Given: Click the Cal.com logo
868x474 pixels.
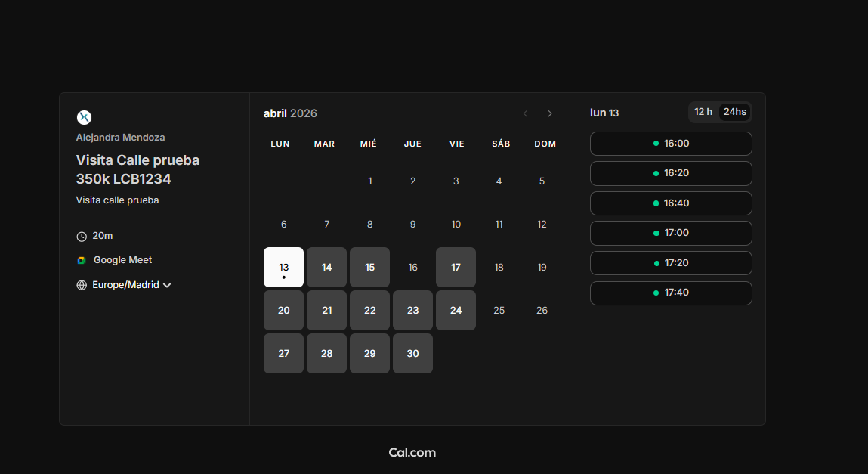Looking at the screenshot, I should (412, 453).
